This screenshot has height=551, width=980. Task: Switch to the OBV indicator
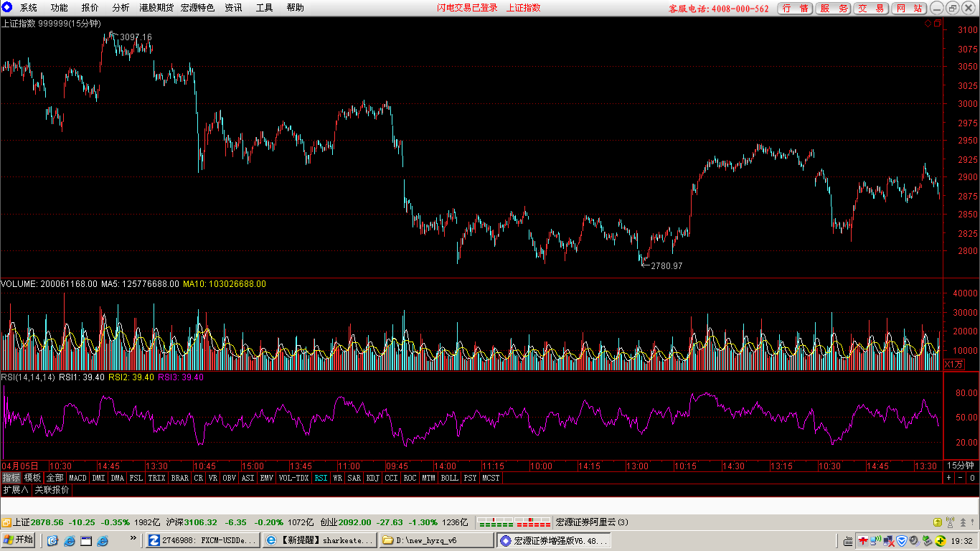(229, 478)
